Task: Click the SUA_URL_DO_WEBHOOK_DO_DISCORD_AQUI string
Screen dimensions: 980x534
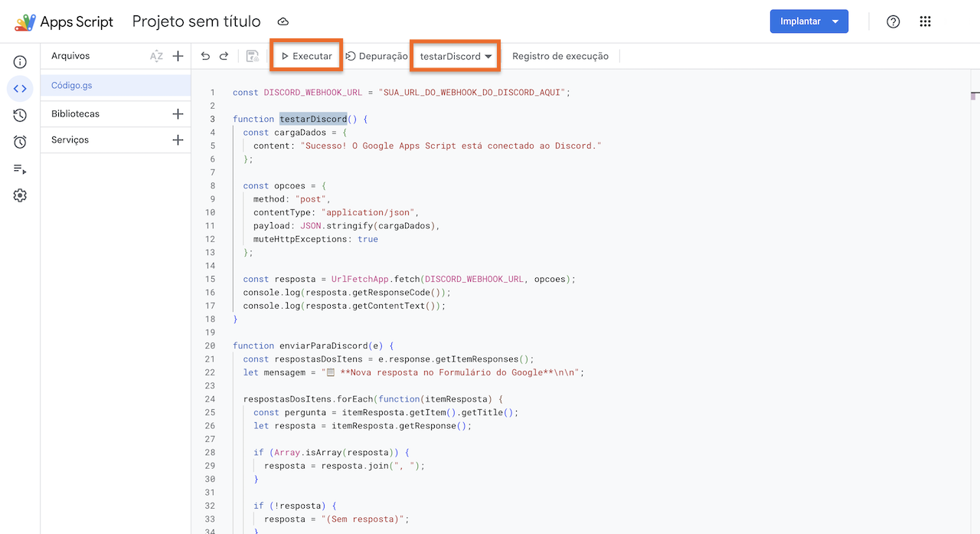Action: [472, 92]
